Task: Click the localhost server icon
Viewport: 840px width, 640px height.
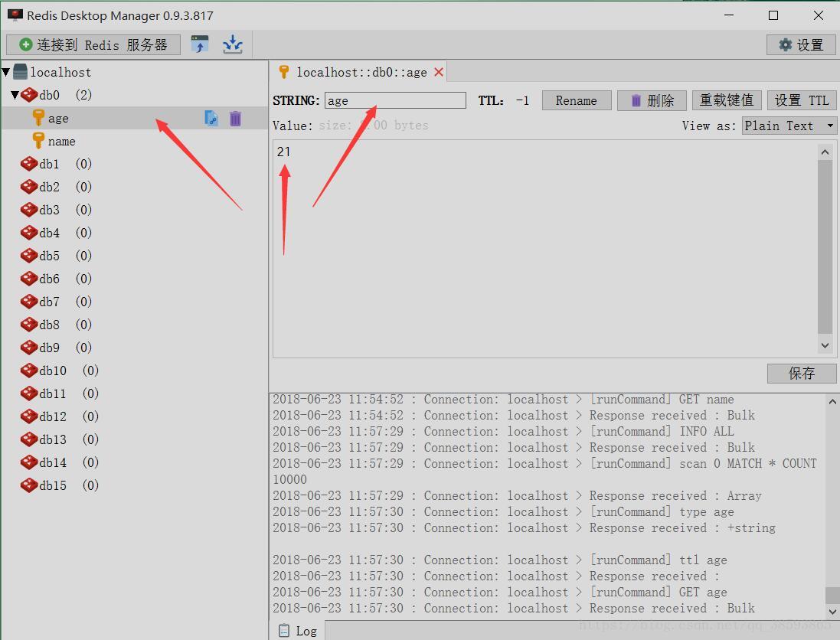Action: pos(21,72)
